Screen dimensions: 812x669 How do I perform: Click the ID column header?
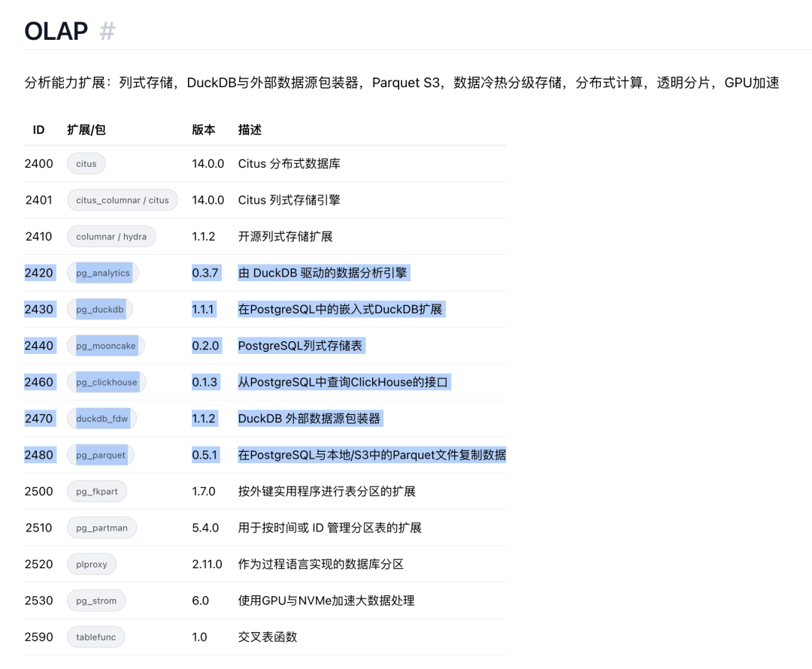coord(38,130)
